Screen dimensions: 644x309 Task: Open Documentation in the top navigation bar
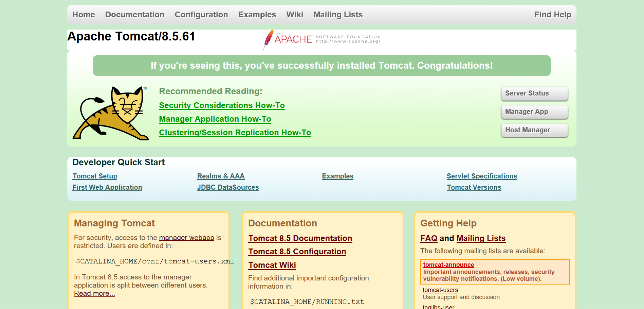point(135,15)
